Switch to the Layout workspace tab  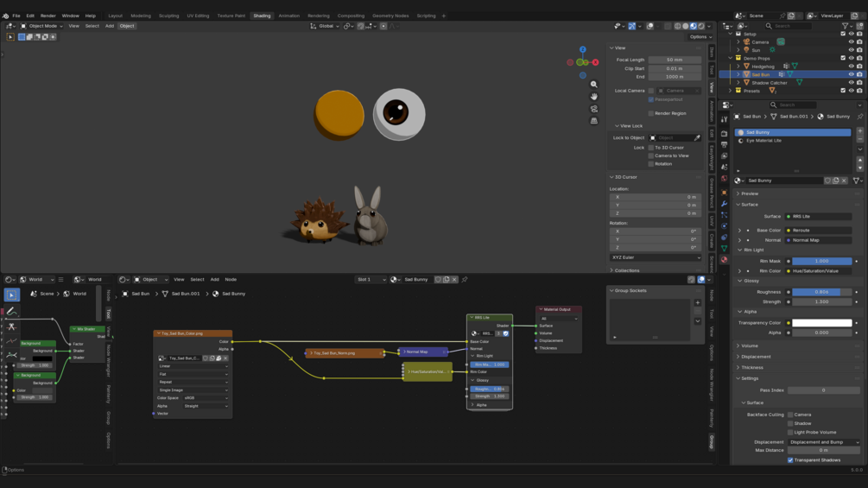tap(115, 16)
